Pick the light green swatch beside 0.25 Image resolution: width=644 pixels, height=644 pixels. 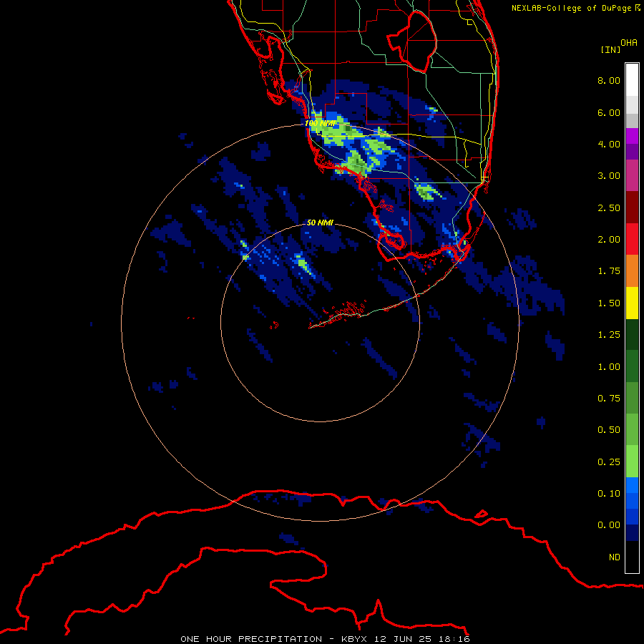(632, 462)
